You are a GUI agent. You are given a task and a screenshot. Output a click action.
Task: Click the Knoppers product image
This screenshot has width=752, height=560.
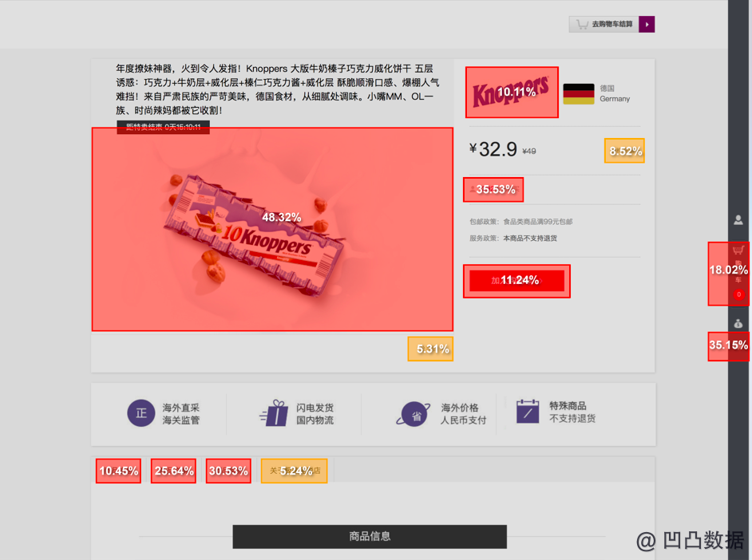pyautogui.click(x=272, y=229)
